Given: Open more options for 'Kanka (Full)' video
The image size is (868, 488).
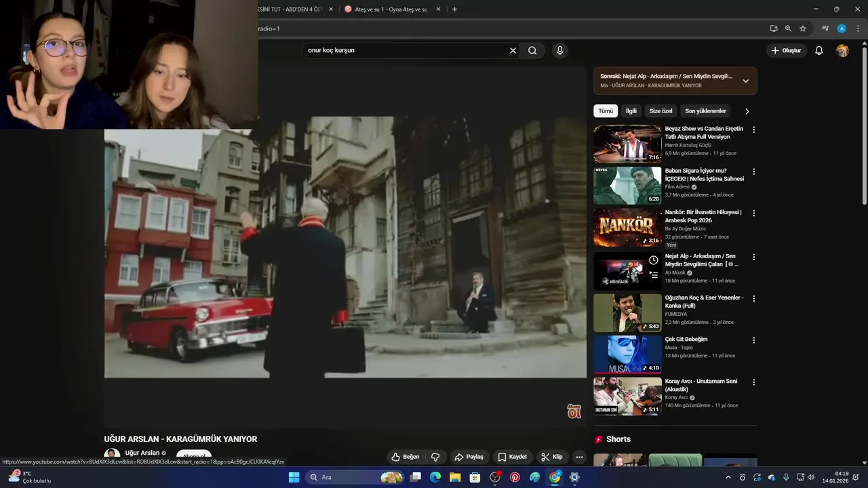Looking at the screenshot, I should tap(753, 298).
